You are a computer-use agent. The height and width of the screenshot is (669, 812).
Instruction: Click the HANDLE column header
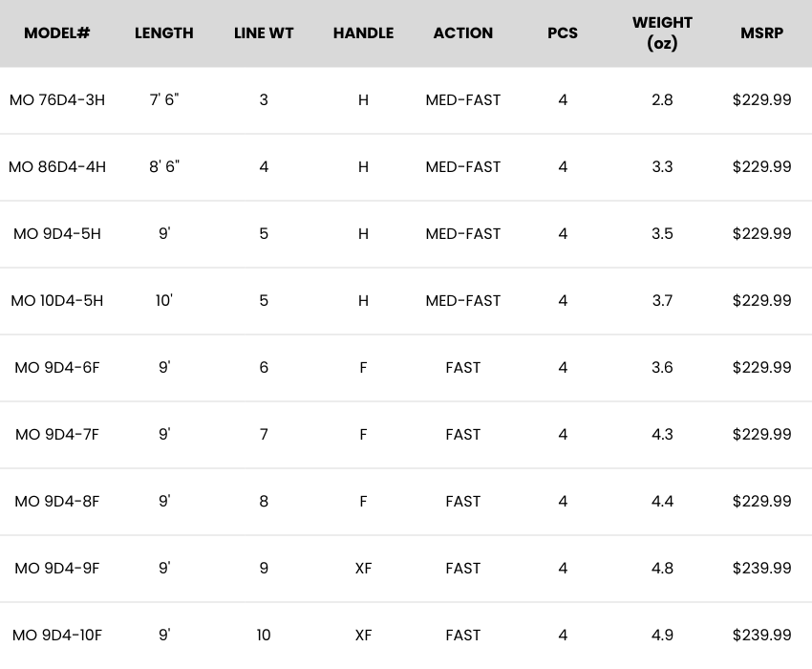click(363, 32)
